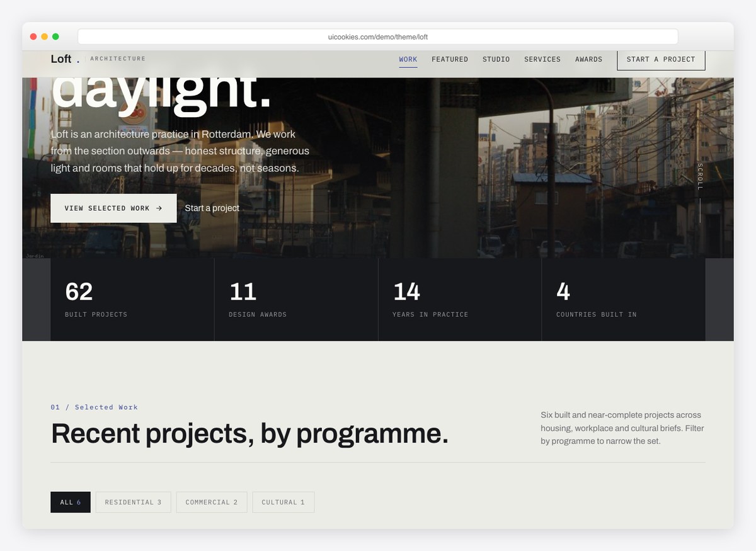The height and width of the screenshot is (551, 756).
Task: Filter projects by Commercial 2
Action: click(x=212, y=503)
